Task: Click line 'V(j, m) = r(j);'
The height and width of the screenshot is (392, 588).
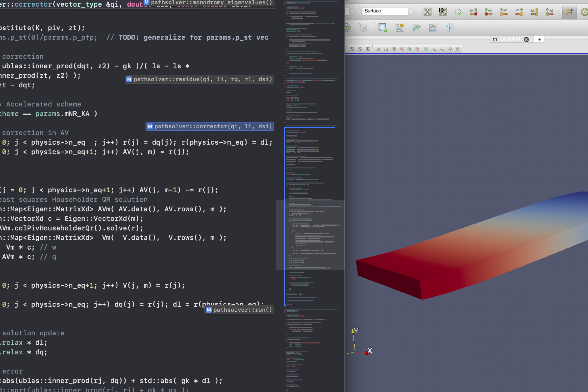Action: tap(154, 285)
